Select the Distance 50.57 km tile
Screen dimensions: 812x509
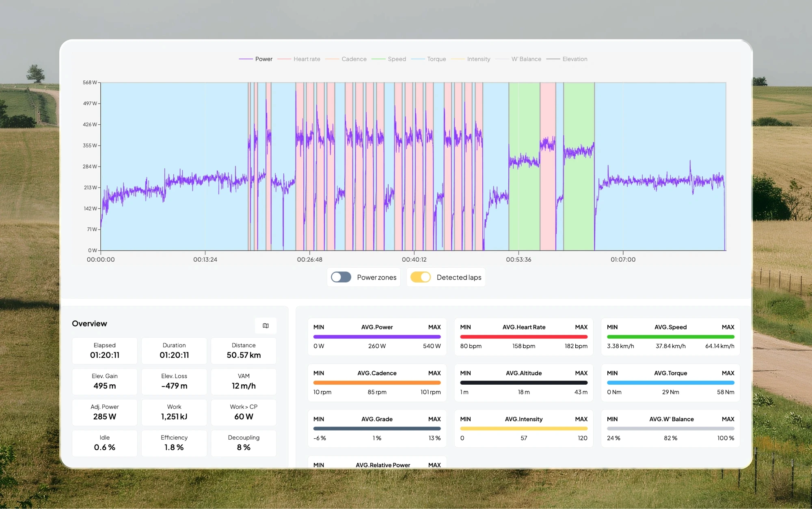244,351
